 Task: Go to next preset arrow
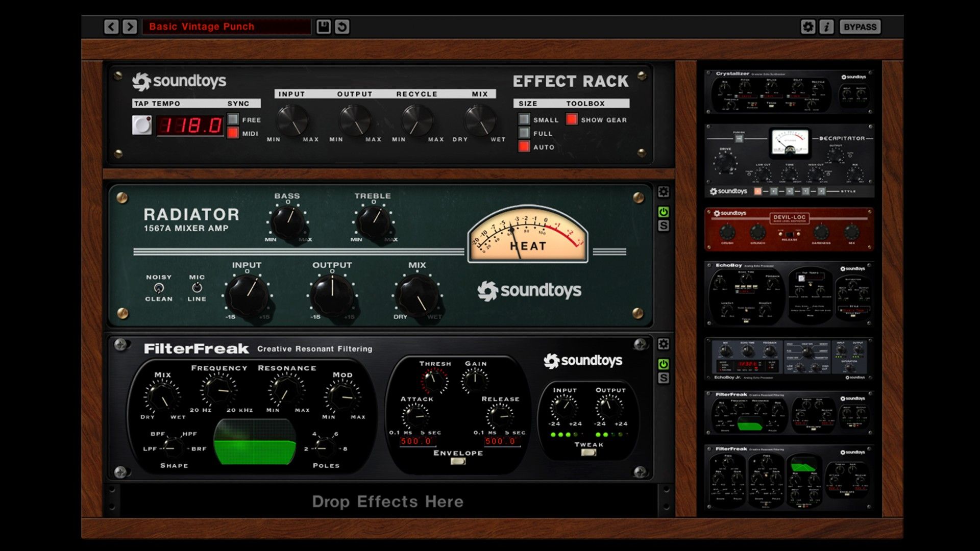(x=130, y=27)
